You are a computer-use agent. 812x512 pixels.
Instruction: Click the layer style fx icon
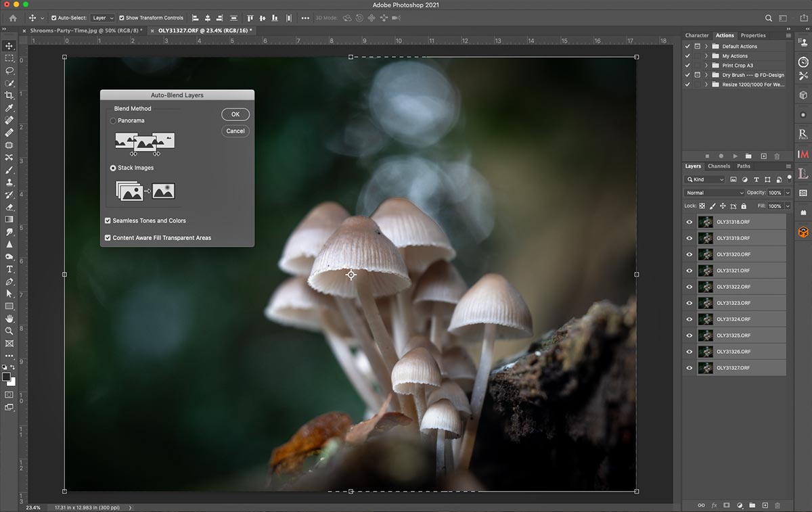714,505
